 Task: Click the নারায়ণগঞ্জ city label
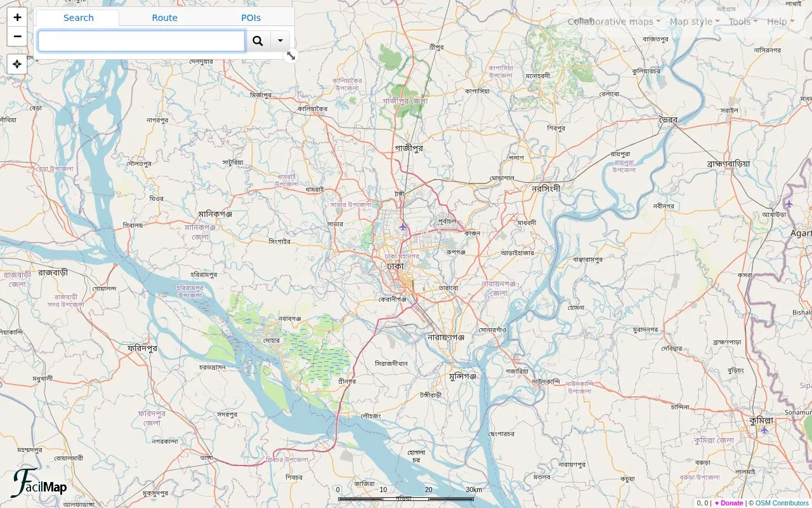446,337
